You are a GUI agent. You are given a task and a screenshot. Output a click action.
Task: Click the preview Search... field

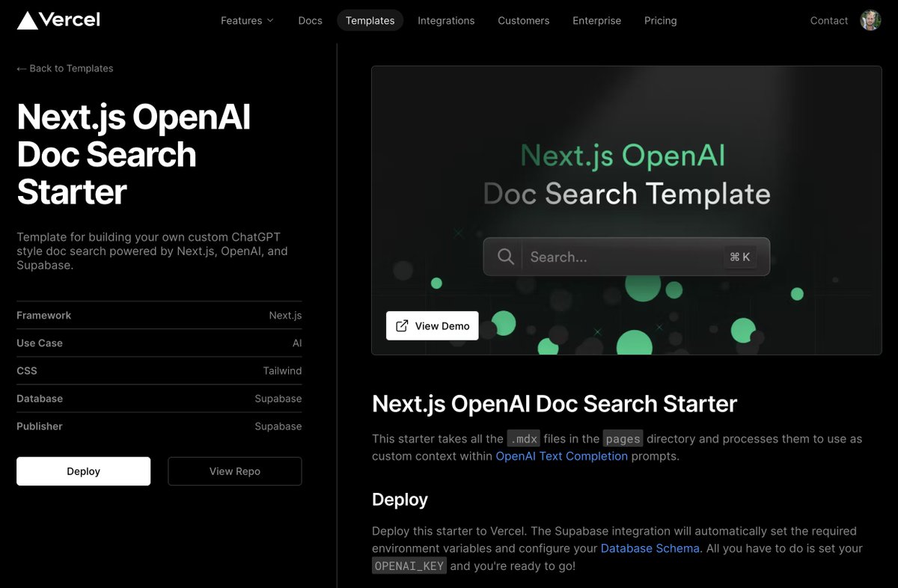[x=626, y=257]
